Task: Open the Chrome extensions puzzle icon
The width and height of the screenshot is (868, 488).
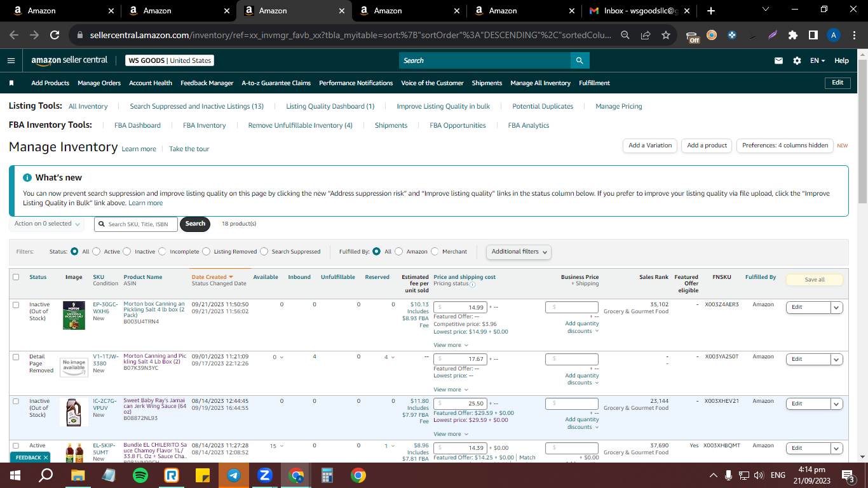Action: click(792, 35)
